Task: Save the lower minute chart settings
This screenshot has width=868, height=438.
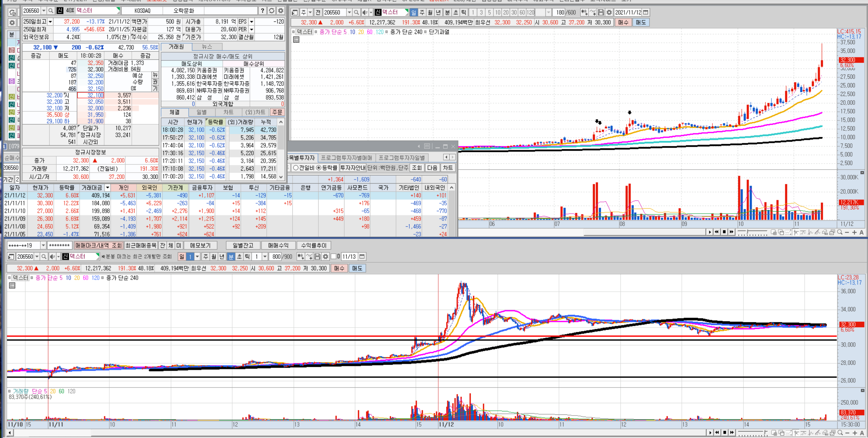Action: coord(317,256)
